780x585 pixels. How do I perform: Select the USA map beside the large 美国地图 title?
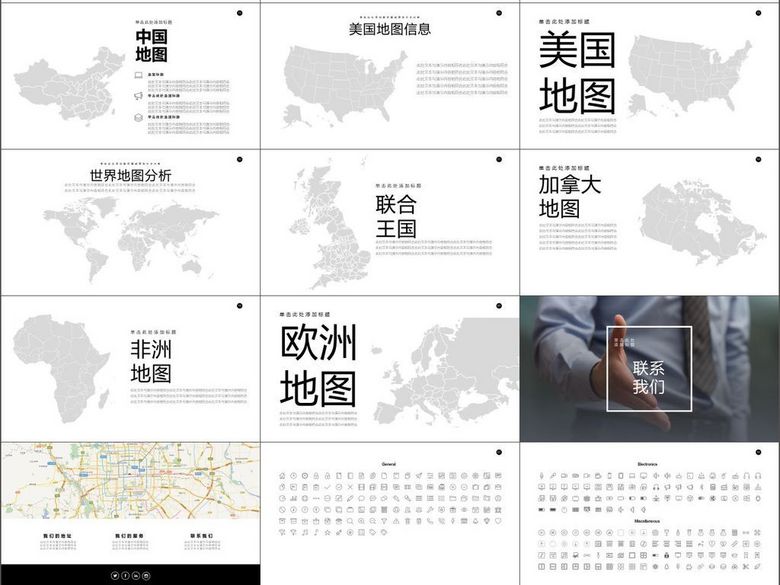pos(690,76)
